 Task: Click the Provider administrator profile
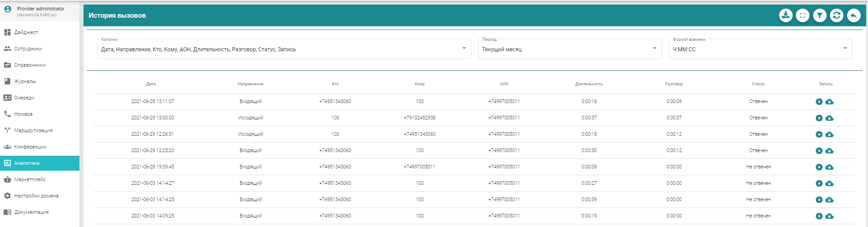(40, 11)
